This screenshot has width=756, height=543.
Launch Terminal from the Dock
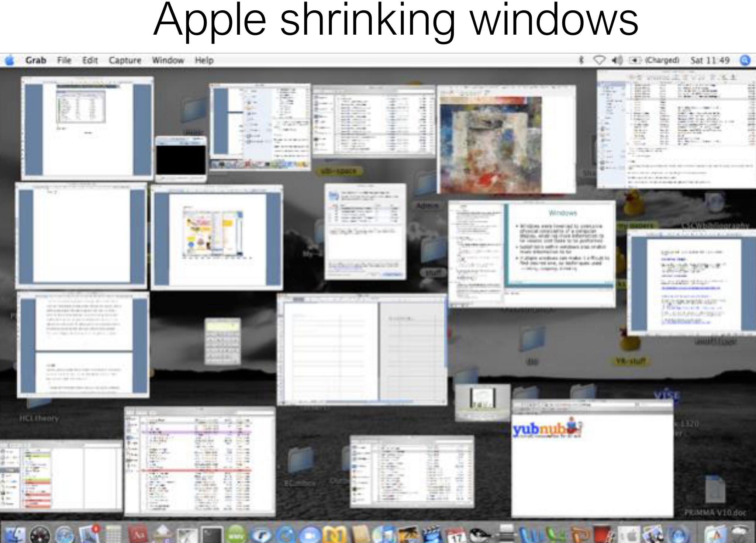[x=212, y=535]
